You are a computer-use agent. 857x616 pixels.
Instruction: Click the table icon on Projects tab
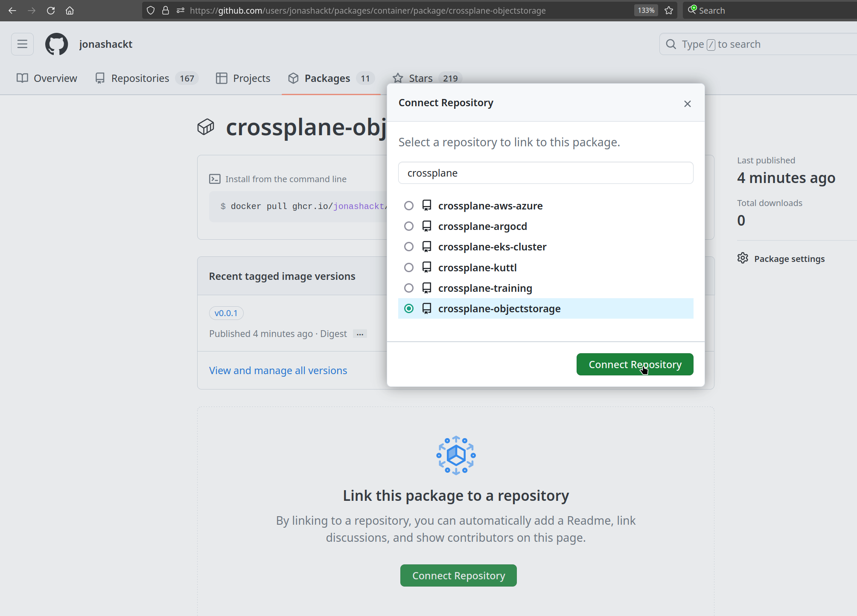coord(222,78)
